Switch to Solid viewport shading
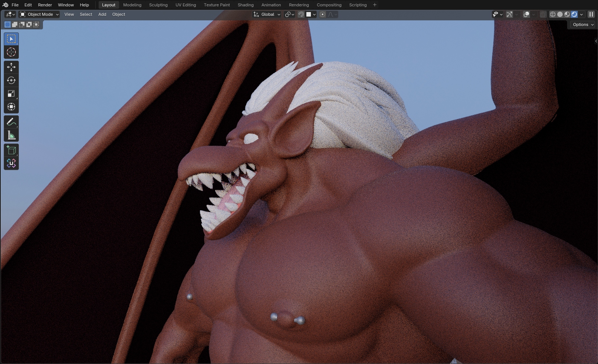The height and width of the screenshot is (364, 598). click(560, 14)
